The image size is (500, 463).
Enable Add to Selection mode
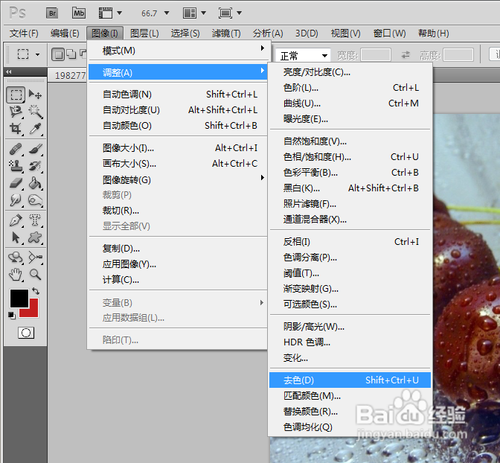71,54
